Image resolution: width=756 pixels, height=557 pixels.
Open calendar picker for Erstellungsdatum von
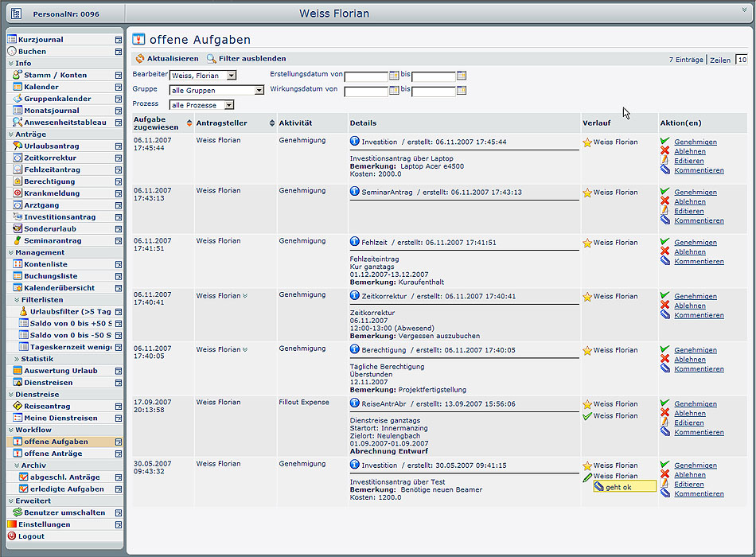tap(394, 76)
